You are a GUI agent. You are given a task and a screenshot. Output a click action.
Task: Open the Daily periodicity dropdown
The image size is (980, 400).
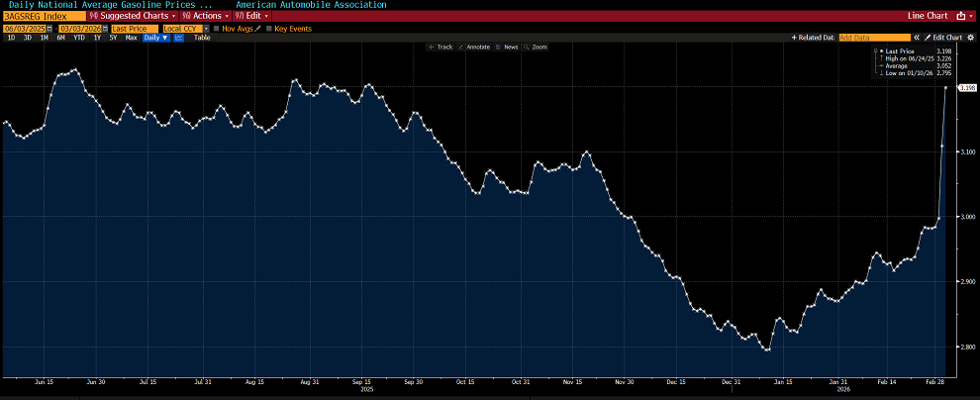click(x=156, y=38)
